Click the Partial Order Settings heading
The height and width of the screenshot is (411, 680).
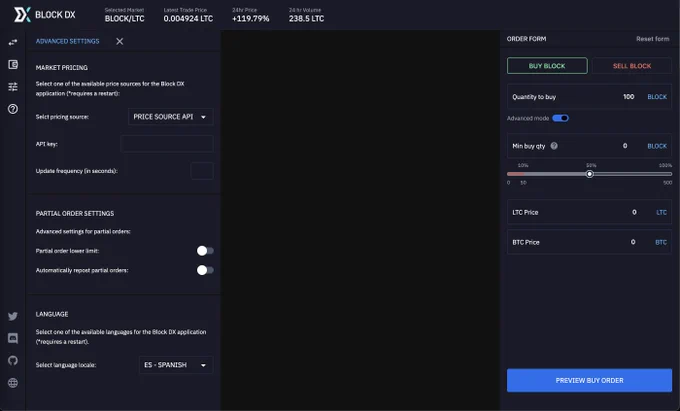75,213
